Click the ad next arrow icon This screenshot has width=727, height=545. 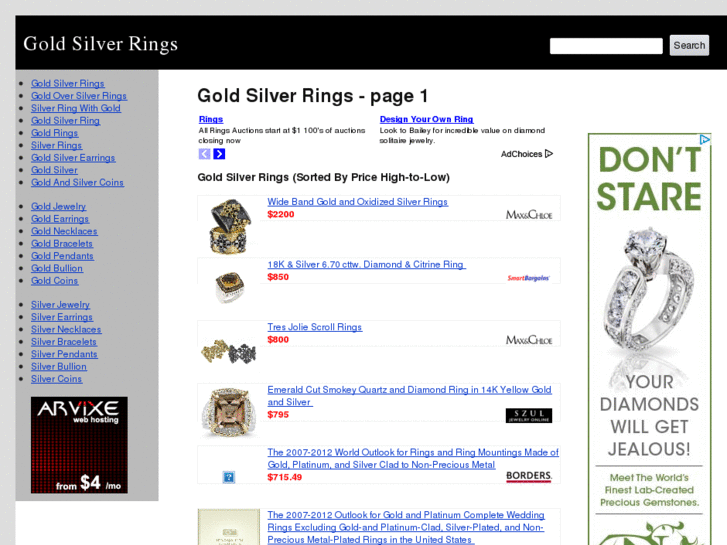click(219, 154)
